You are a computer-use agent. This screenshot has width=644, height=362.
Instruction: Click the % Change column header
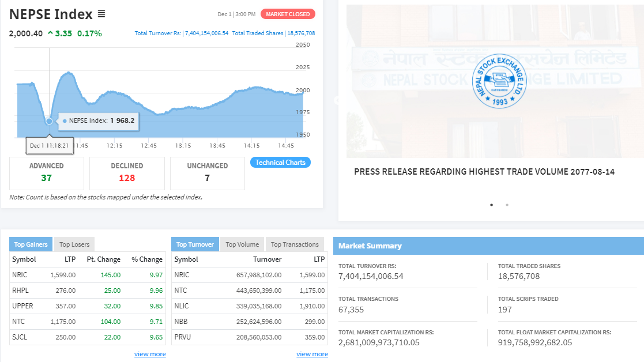coord(147,259)
